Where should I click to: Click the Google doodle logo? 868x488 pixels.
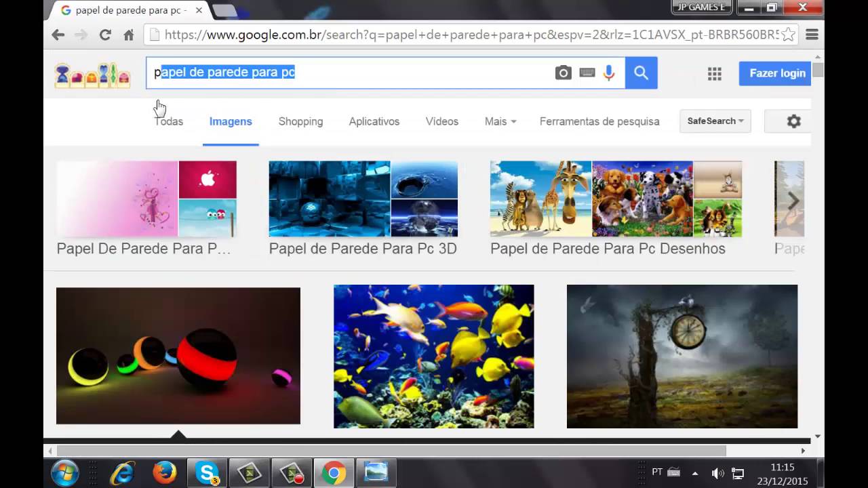[x=93, y=75]
